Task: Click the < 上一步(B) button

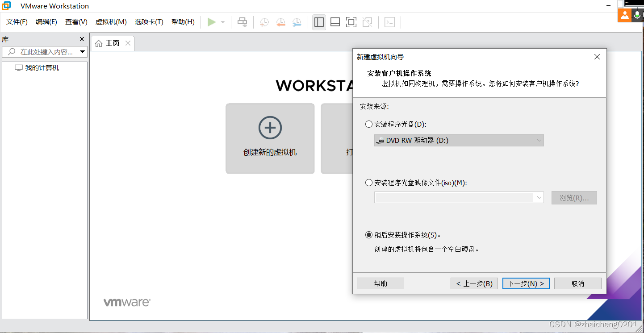Action: click(474, 283)
